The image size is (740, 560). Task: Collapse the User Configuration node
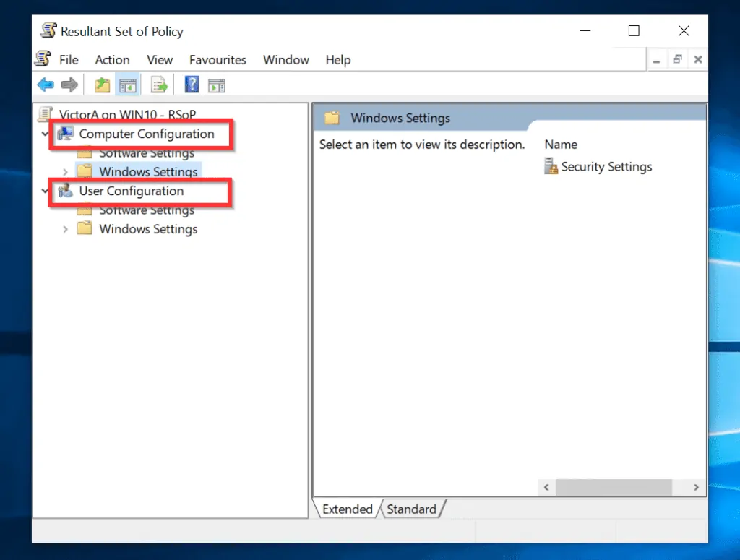[46, 191]
